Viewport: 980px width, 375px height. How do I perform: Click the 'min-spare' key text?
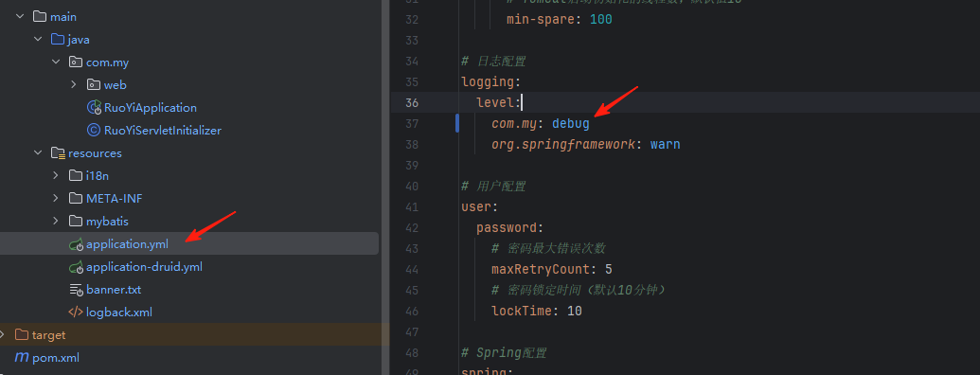[x=541, y=19]
